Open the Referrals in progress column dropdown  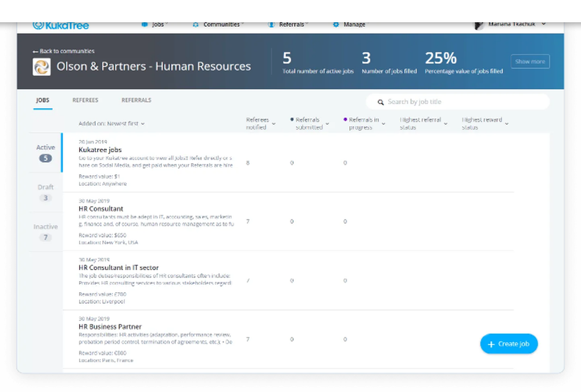pos(383,124)
